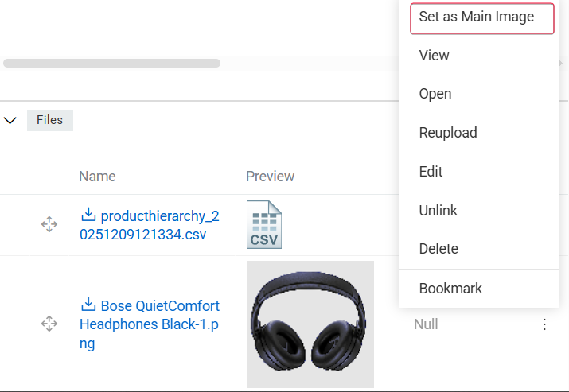Choose Delete from the context menu
Viewport: 569px width, 392px height.
pos(438,249)
